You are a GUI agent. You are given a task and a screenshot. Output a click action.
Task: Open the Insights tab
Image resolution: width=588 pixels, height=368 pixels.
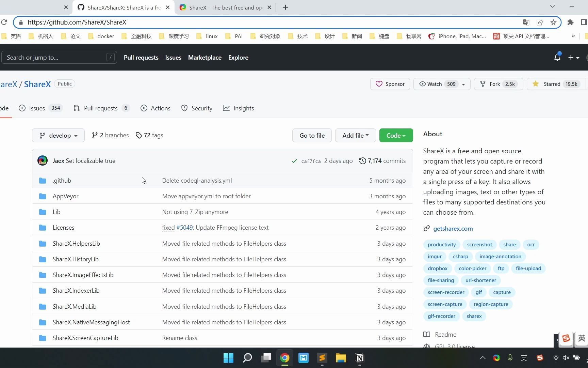tap(238, 108)
